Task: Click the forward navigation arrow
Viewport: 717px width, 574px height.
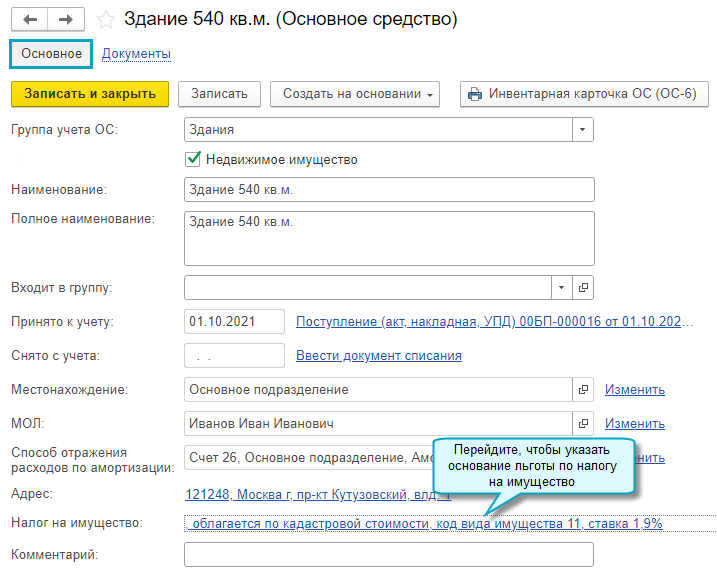Action: (66, 19)
